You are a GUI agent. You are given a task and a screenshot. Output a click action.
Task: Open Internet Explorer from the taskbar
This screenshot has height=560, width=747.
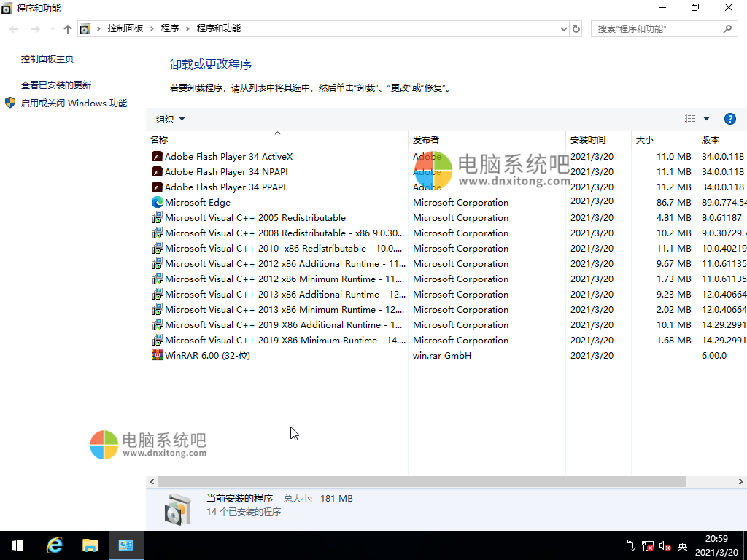[x=54, y=545]
